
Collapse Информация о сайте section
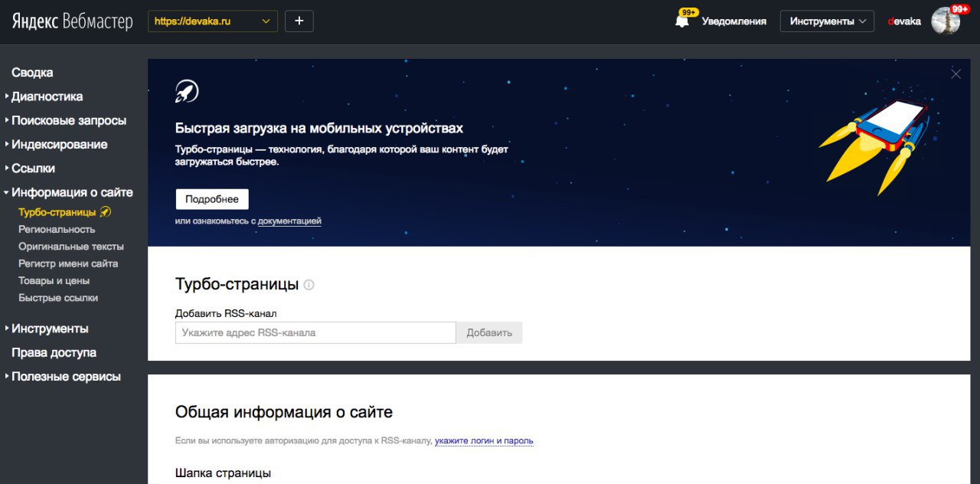click(x=72, y=192)
